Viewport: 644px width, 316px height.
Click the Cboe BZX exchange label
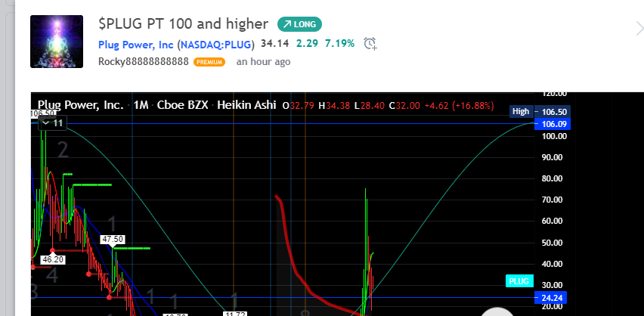(183, 105)
